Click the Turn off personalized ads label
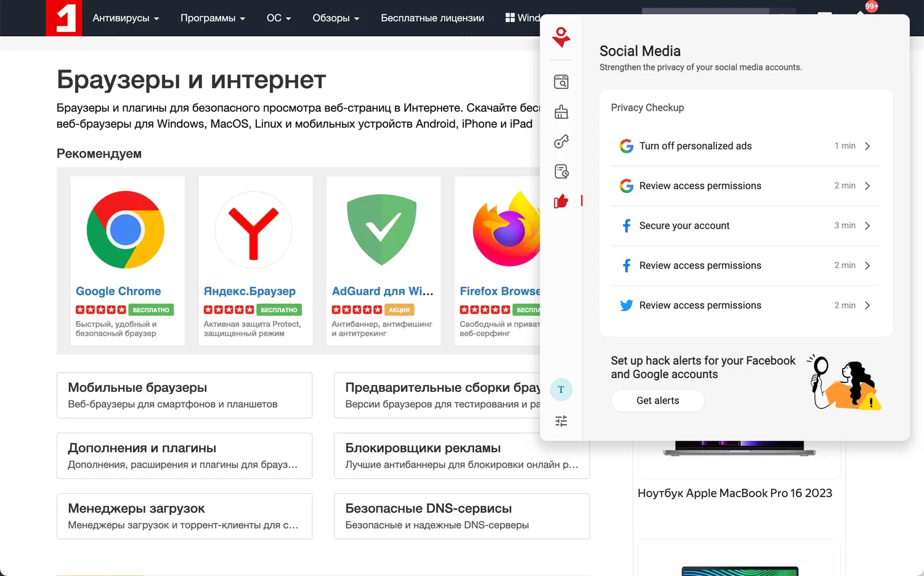Screen dimensions: 924x576 pyautogui.click(x=695, y=146)
